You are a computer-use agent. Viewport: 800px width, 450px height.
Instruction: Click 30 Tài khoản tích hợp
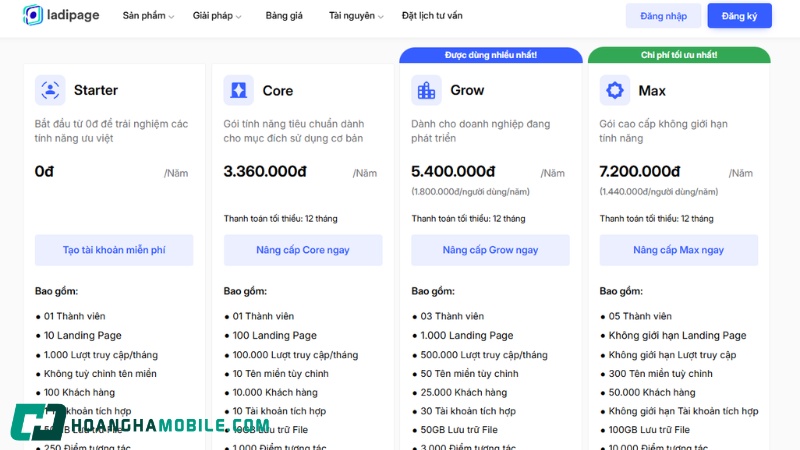468,411
